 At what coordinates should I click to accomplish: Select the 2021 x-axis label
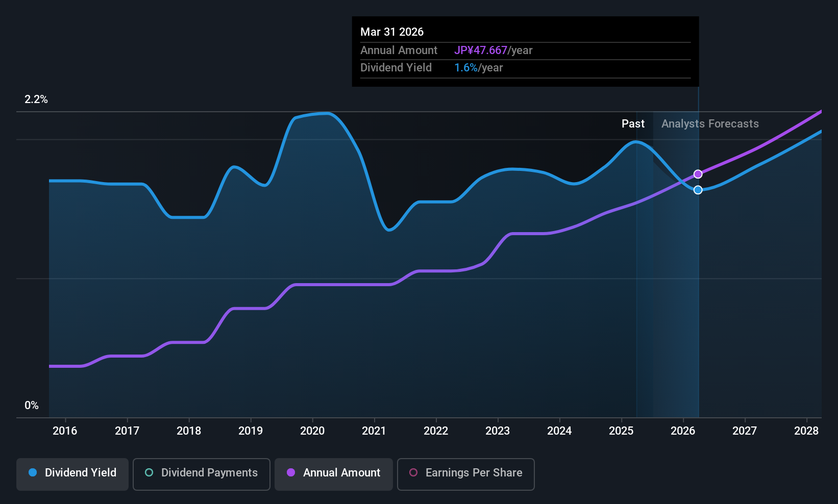(x=374, y=431)
